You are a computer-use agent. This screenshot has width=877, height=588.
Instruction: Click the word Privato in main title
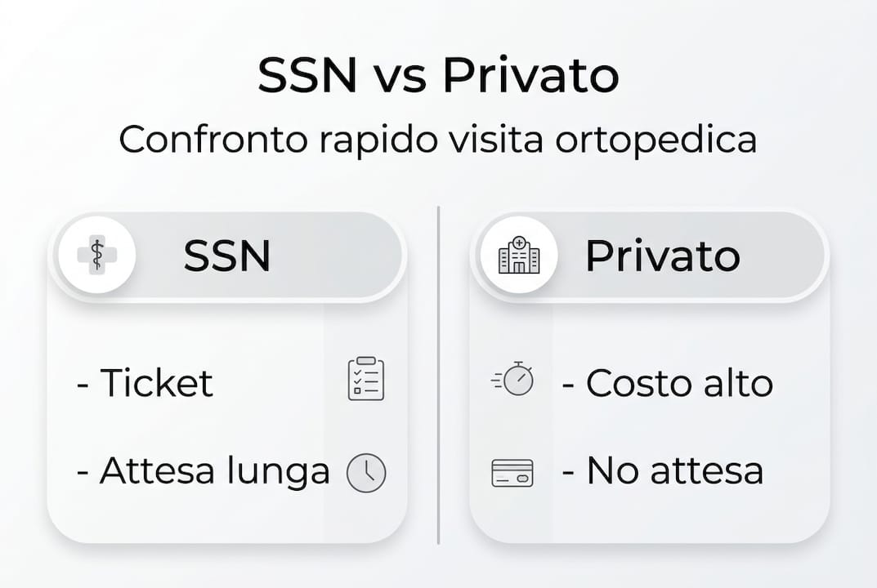tap(530, 76)
